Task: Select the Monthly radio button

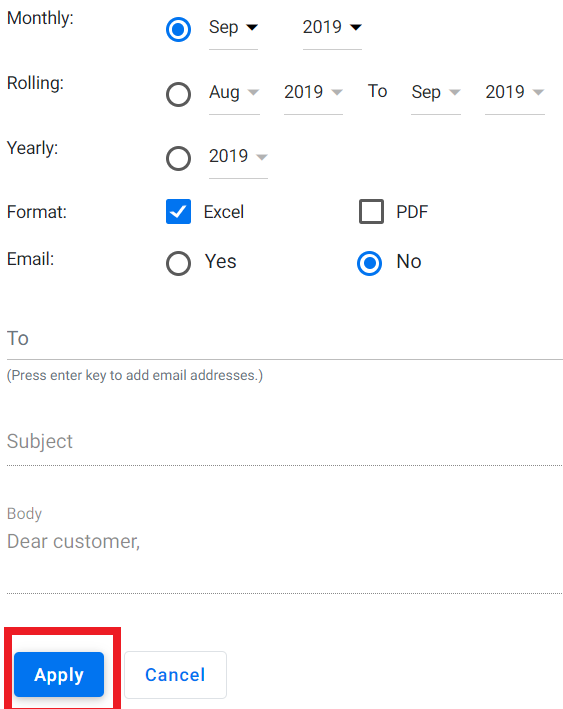Action: pos(178,29)
